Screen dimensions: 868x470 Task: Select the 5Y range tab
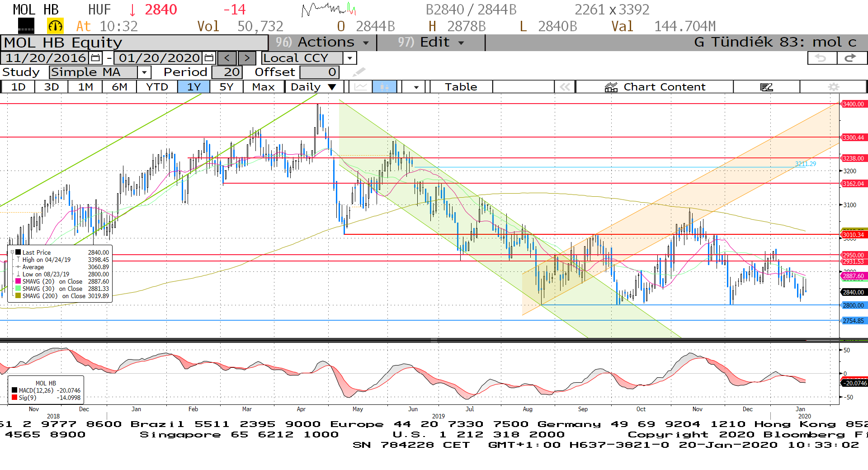[226, 87]
